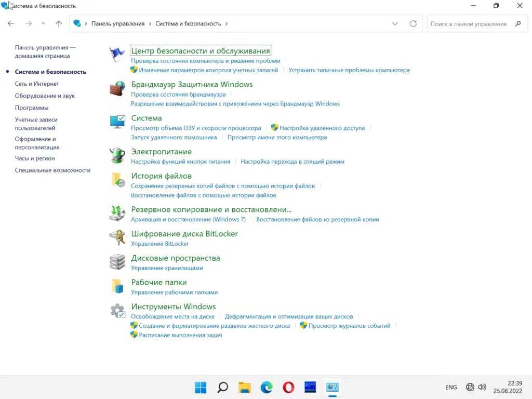Open Освобождение места на диске link
The height and width of the screenshot is (399, 532).
[172, 316]
